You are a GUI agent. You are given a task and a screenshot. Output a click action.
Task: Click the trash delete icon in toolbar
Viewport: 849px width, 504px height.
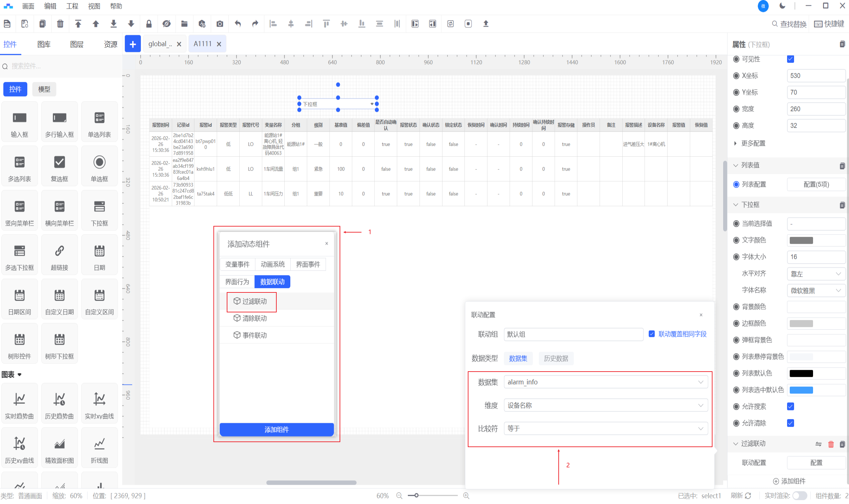(x=60, y=24)
